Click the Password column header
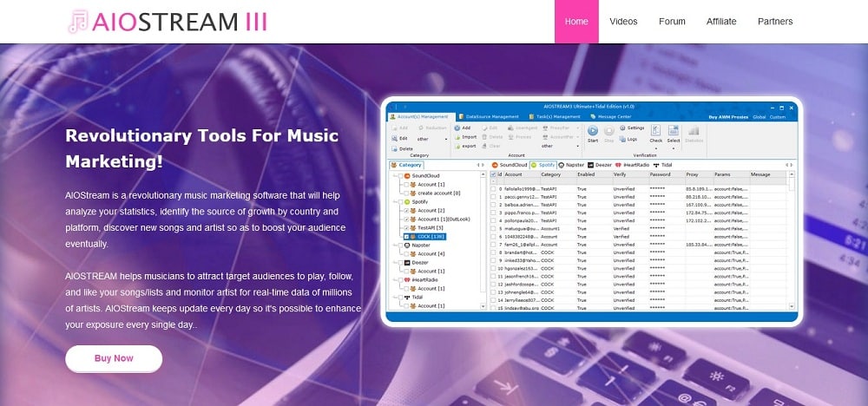 point(667,174)
